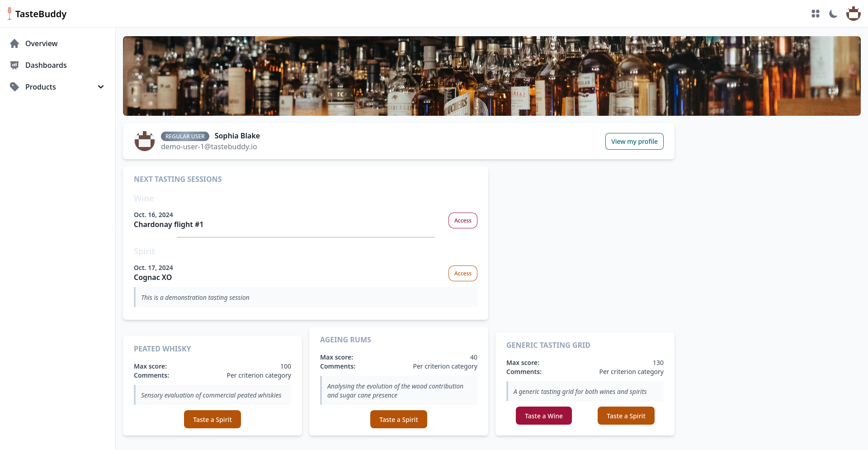Click the TasteBuddy wine glass logo
868x450 pixels.
9,14
